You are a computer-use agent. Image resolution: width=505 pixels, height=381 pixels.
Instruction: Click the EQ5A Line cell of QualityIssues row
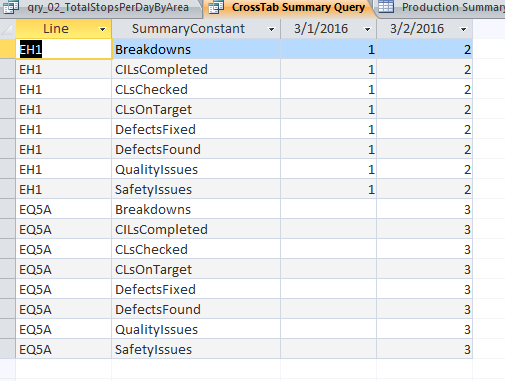[x=63, y=329]
